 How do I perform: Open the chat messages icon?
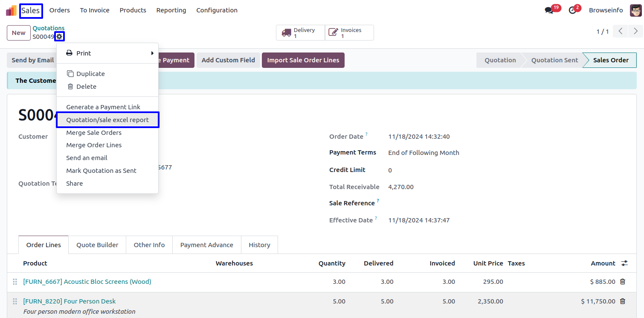point(549,10)
